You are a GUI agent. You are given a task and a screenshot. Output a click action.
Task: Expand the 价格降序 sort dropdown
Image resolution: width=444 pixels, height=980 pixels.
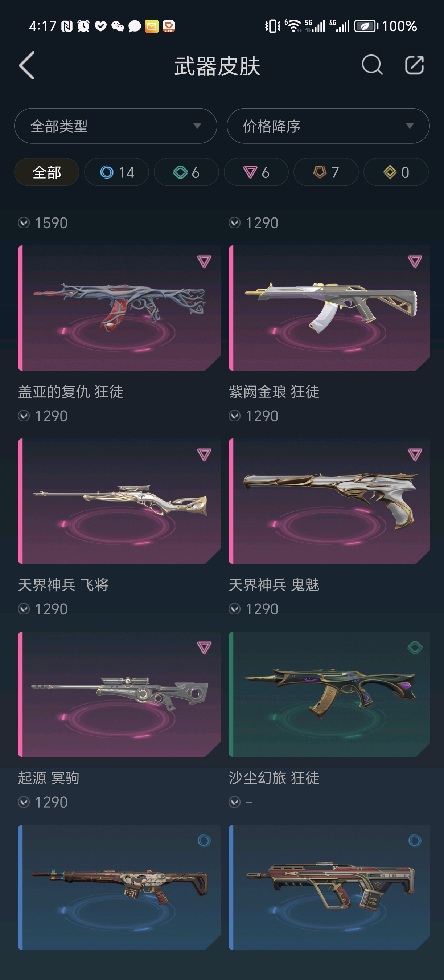point(328,126)
